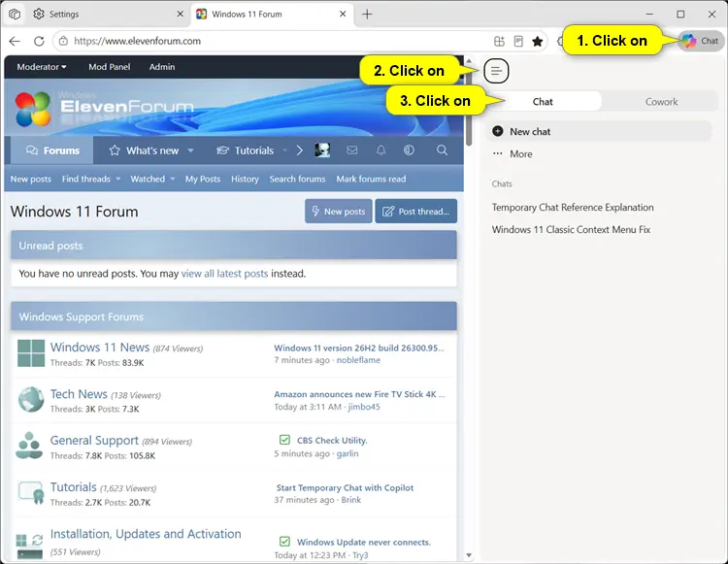Open the My Posts link
Screen dimensions: 728x564
click(x=203, y=179)
